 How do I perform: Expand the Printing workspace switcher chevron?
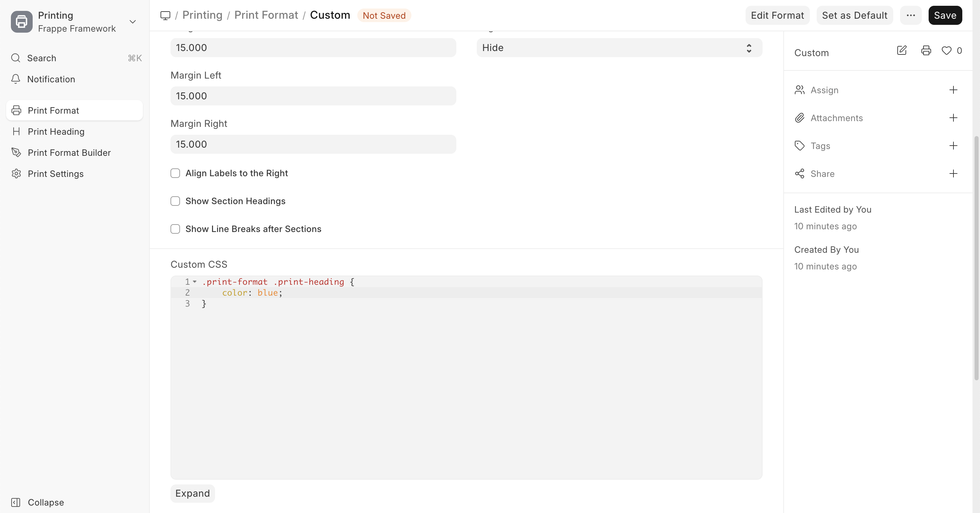pos(133,22)
